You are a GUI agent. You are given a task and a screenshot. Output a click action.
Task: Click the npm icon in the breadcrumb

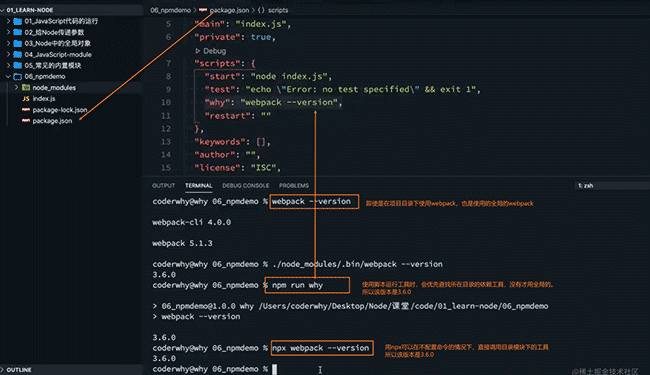click(203, 10)
